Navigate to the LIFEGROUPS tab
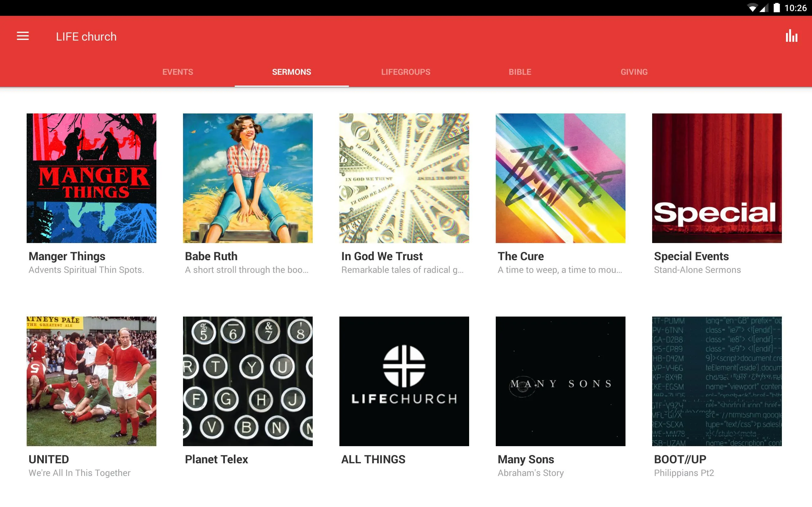Image resolution: width=812 pixels, height=507 pixels. coord(406,71)
